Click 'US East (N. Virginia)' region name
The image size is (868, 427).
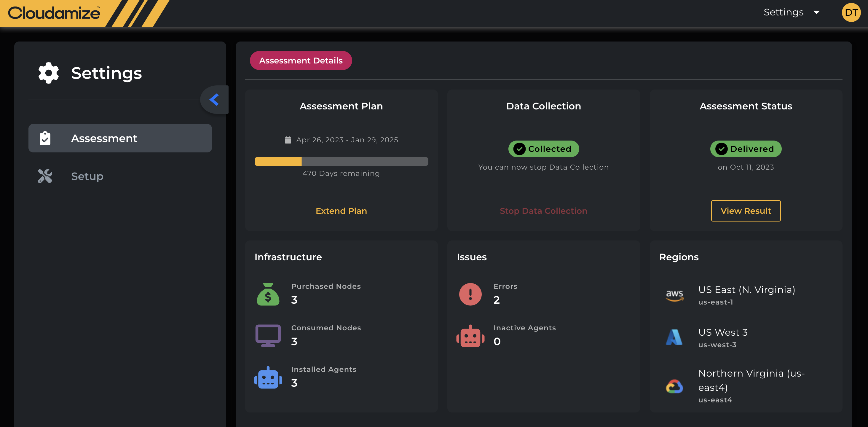(746, 290)
